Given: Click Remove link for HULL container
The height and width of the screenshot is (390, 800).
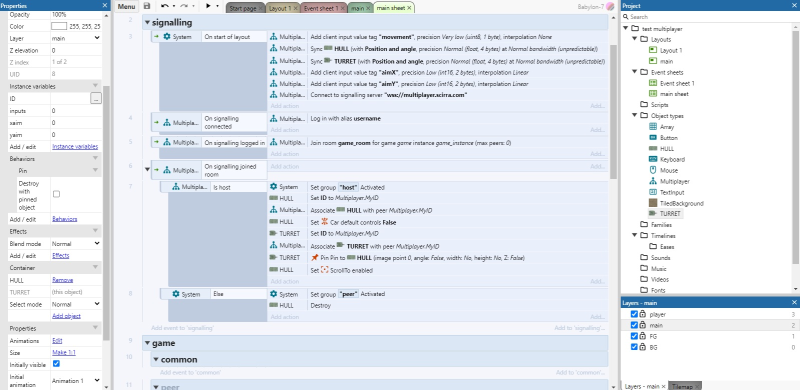Looking at the screenshot, I should (x=62, y=280).
